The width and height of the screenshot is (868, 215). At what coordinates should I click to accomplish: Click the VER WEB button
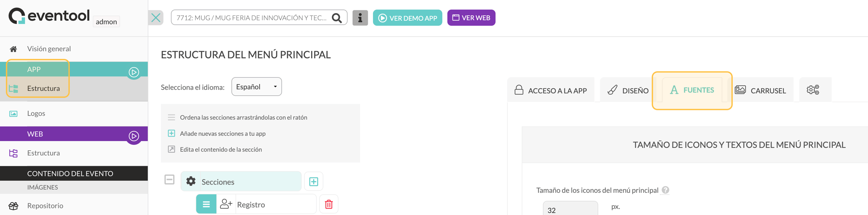point(471,18)
